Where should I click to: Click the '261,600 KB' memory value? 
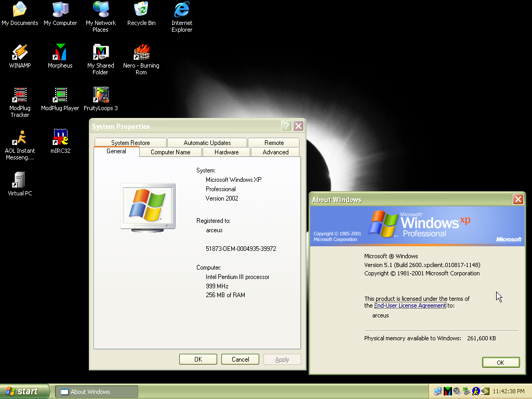[482, 338]
